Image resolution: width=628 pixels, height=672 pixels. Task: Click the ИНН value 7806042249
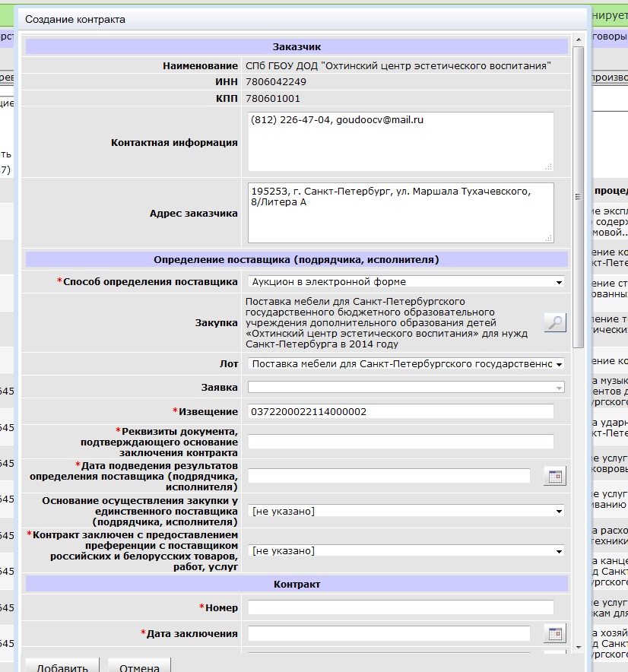(x=276, y=82)
